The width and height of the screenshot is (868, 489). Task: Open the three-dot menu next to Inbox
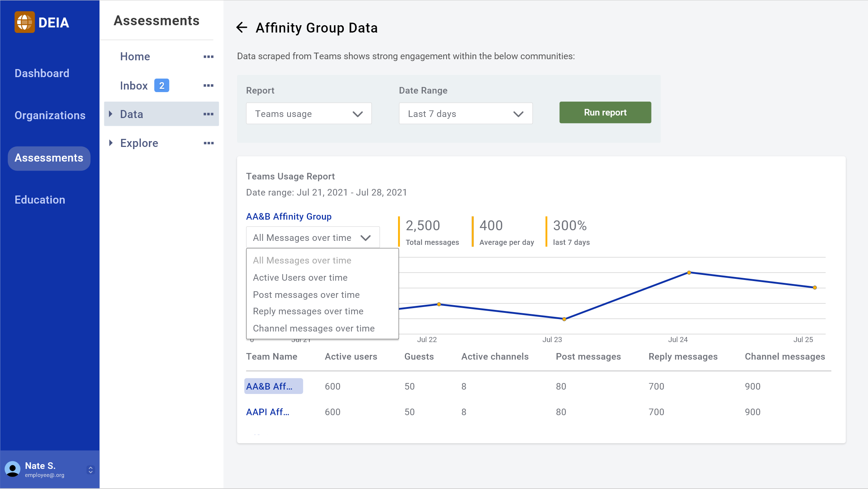[208, 86]
